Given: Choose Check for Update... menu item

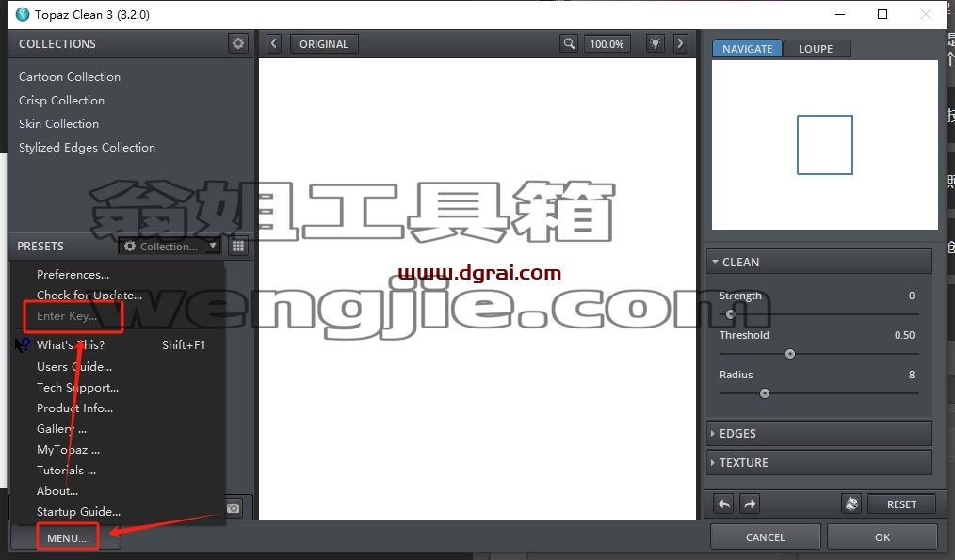Looking at the screenshot, I should (89, 296).
